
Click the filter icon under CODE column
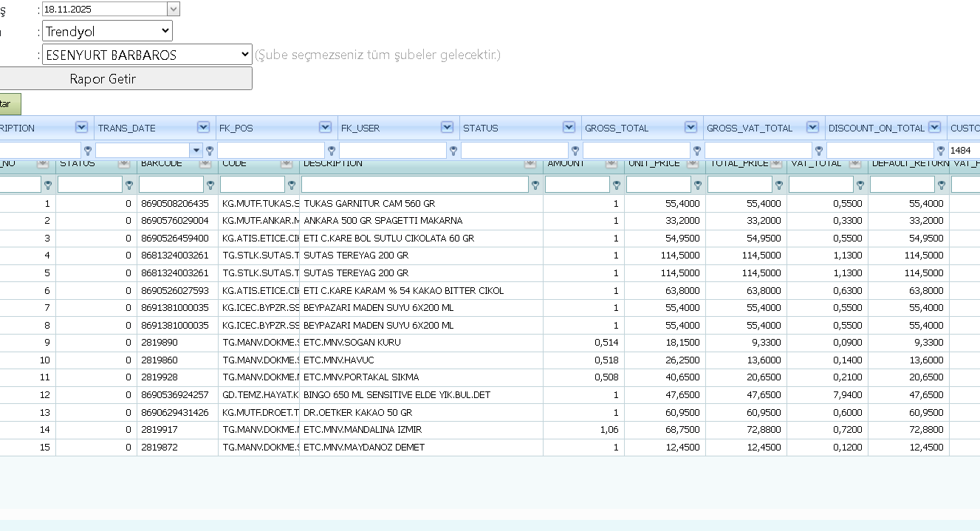pos(292,185)
